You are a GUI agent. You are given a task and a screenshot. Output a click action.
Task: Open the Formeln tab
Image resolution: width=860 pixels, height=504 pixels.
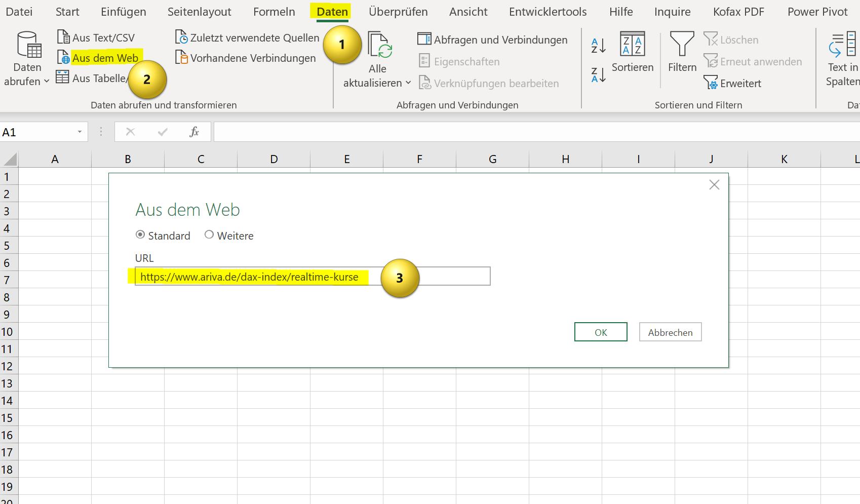(274, 12)
